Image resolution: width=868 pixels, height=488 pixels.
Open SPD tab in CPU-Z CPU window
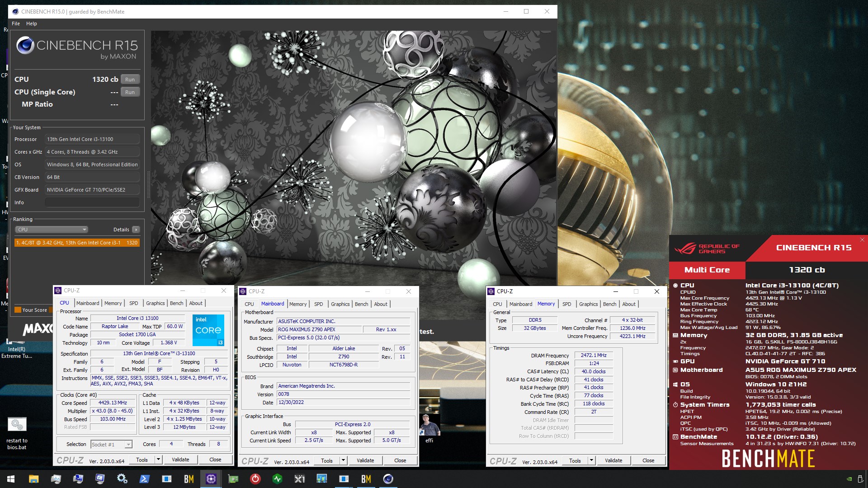pos(134,303)
